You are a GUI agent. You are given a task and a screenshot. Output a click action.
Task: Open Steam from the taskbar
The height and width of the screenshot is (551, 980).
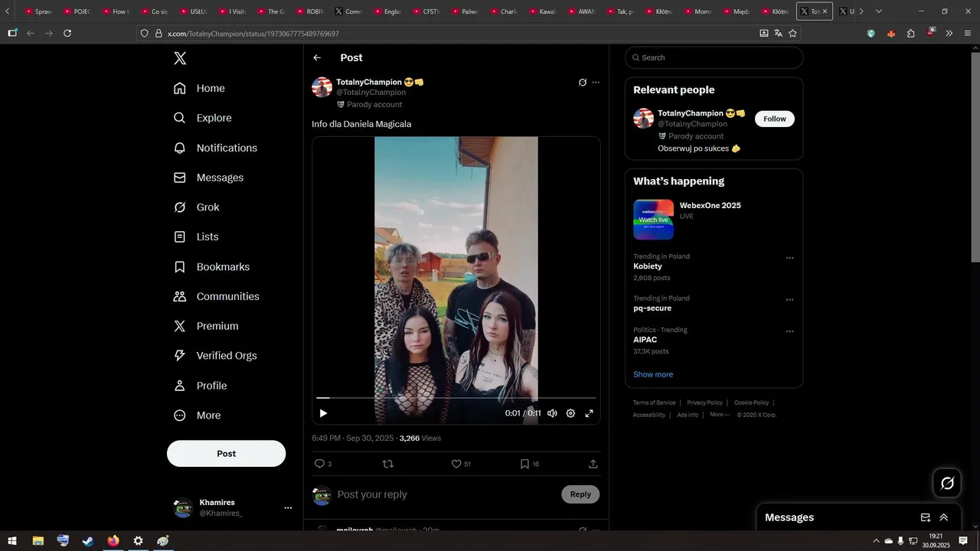(x=88, y=541)
